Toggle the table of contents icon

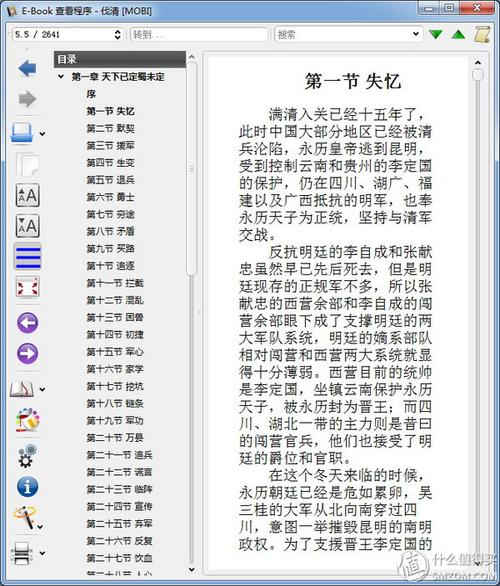pos(28,256)
